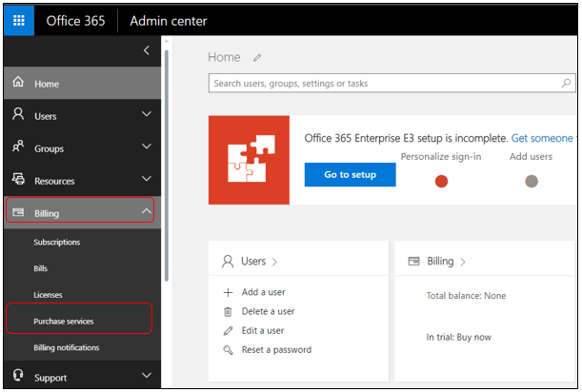The width and height of the screenshot is (582, 392).
Task: Click In trial: Buy now link
Action: (x=459, y=337)
